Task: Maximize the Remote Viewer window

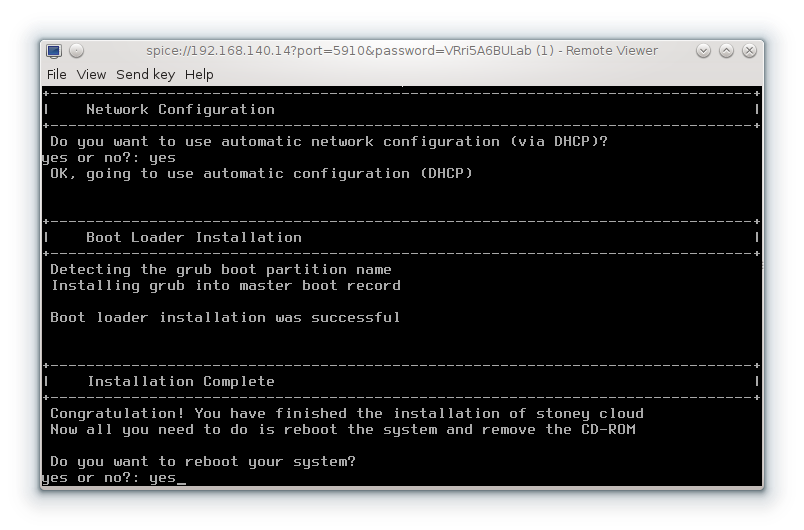Action: pos(726,51)
